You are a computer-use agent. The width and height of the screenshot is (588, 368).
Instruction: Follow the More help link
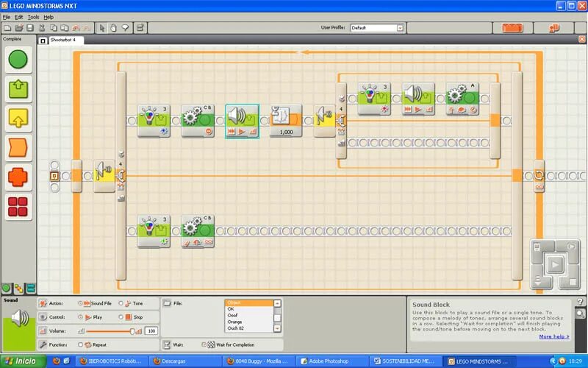(554, 336)
